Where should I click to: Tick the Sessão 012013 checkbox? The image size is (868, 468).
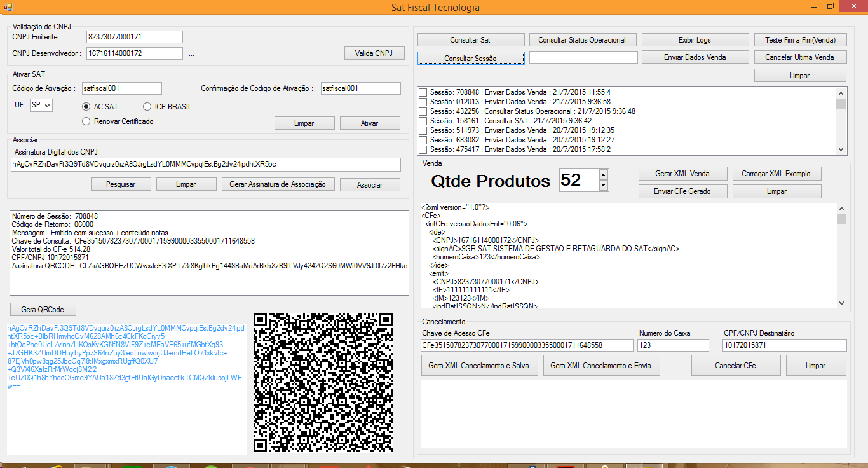423,102
